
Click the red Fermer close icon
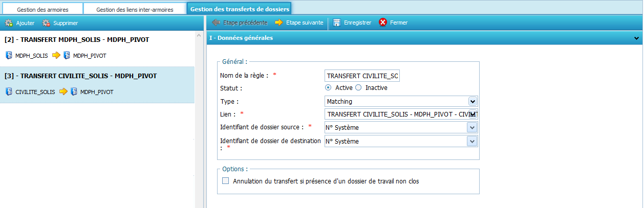(x=383, y=22)
